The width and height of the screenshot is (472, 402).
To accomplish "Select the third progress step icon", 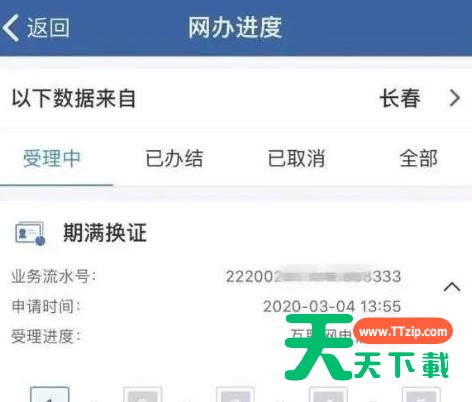I will tap(235, 394).
